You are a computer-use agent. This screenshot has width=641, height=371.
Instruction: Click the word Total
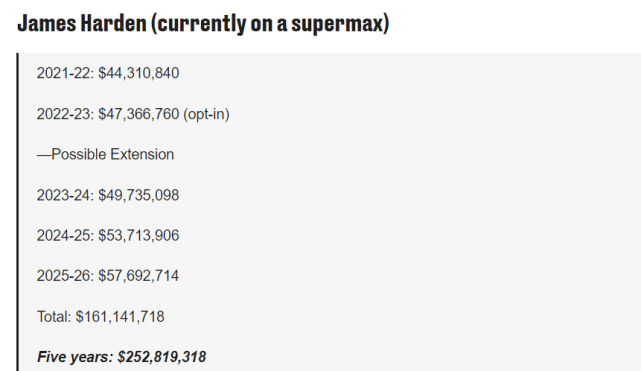click(x=54, y=317)
